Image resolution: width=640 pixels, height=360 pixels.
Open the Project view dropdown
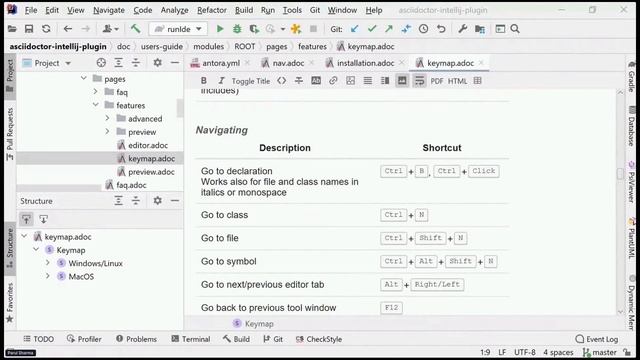point(47,63)
